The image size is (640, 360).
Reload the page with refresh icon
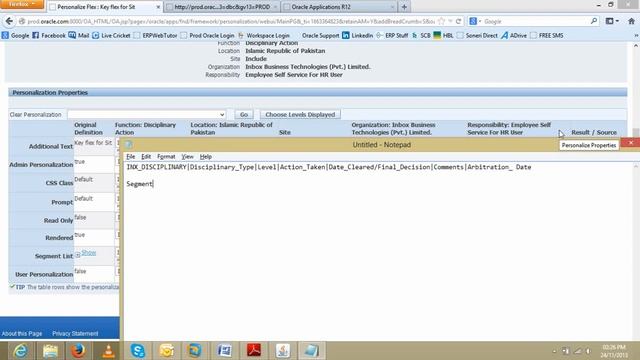(x=458, y=21)
